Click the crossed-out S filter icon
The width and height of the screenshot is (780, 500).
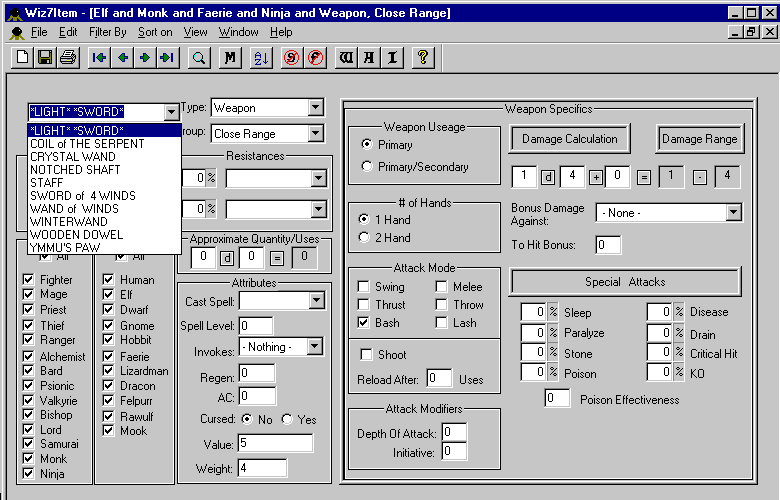[x=292, y=58]
